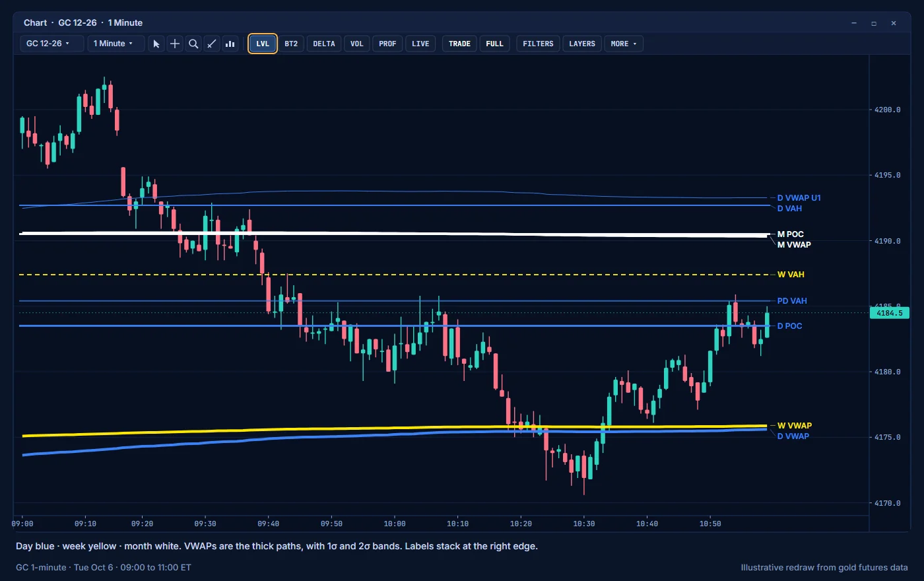This screenshot has height=581, width=924.
Task: Toggle the BT2 overlay
Action: [291, 44]
